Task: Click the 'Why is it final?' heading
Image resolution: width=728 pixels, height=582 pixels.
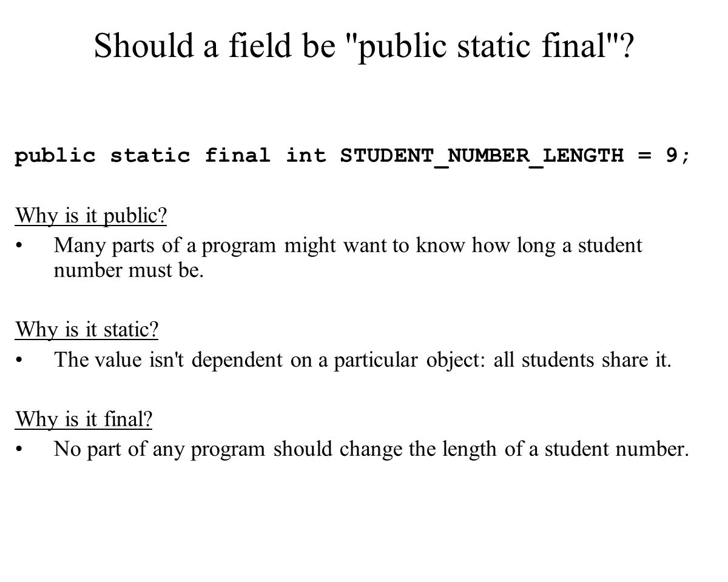Action: click(84, 419)
